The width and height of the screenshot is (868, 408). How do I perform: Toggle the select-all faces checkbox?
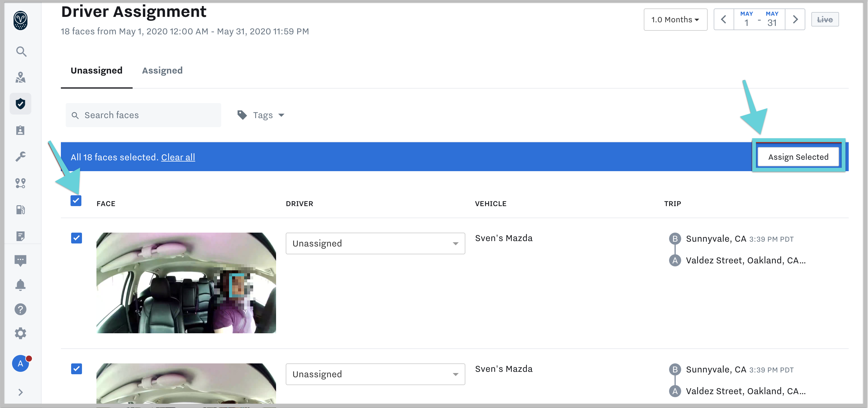point(76,200)
